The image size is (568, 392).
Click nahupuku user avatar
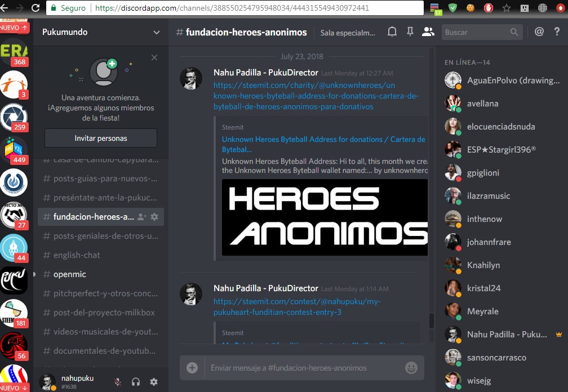(x=47, y=382)
